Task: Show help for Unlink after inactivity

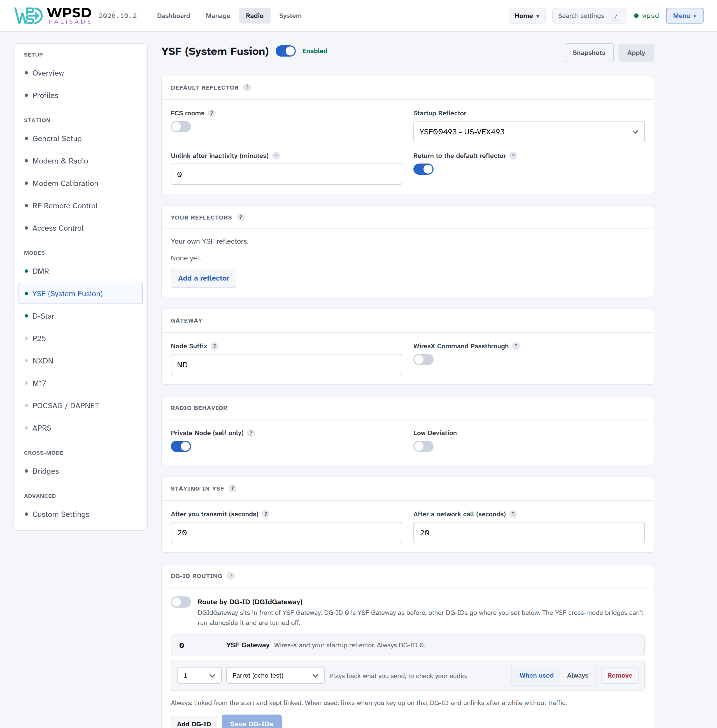Action: (x=276, y=155)
